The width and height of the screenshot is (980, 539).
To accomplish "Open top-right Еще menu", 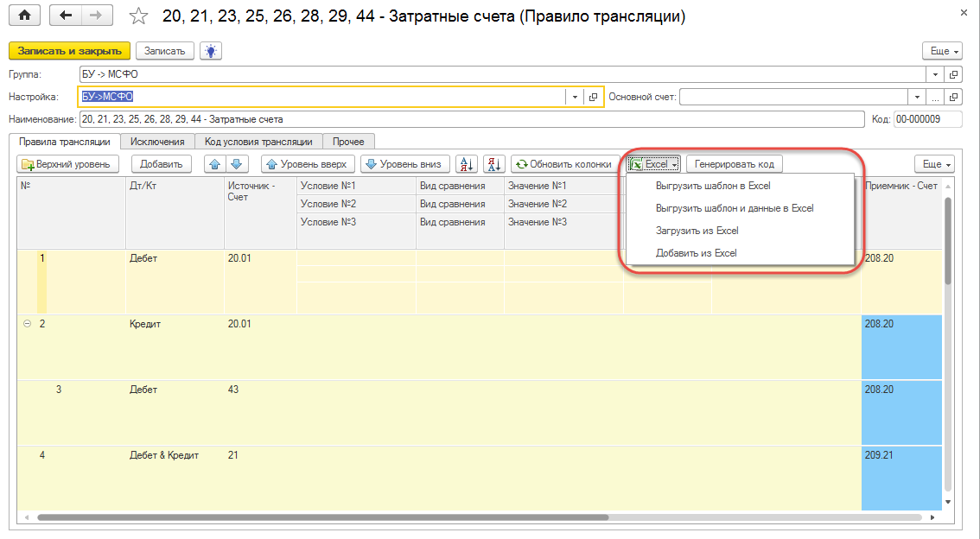I will pyautogui.click(x=941, y=51).
